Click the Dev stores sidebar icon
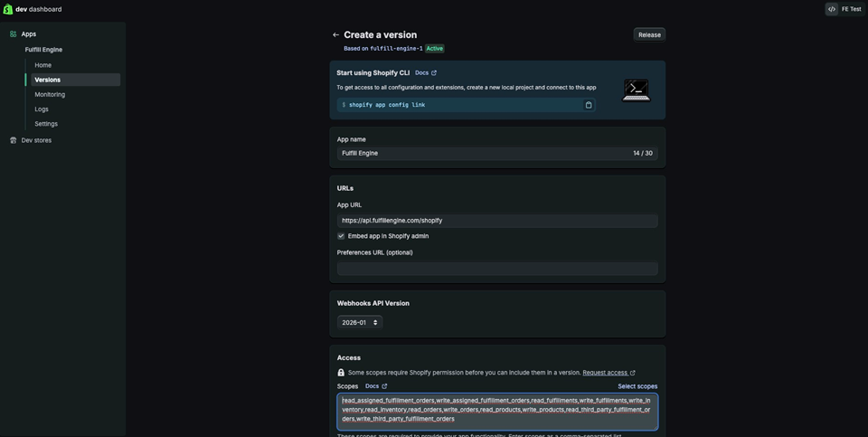Screen dimensions: 868x437 14,140
